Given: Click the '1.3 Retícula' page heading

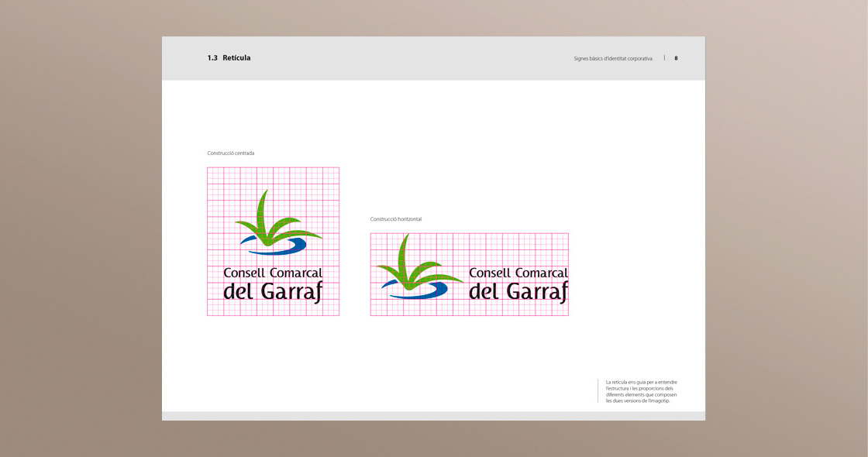Looking at the screenshot, I should (229, 57).
